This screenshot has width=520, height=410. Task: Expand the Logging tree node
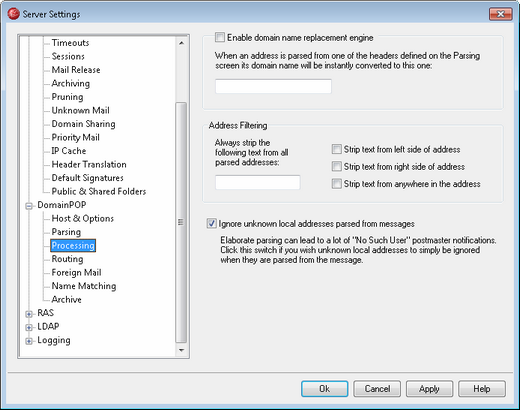(x=29, y=341)
